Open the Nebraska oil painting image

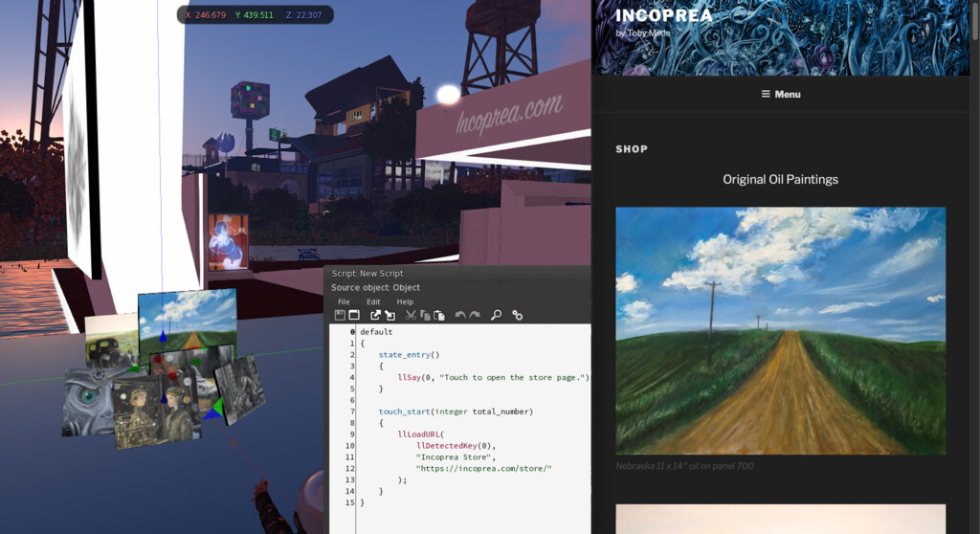point(780,330)
